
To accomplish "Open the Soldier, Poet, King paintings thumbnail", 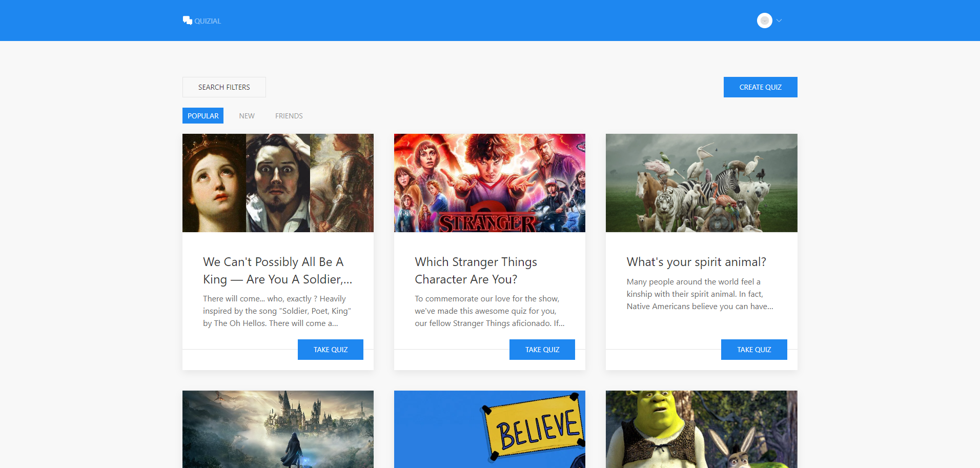I will pyautogui.click(x=278, y=183).
